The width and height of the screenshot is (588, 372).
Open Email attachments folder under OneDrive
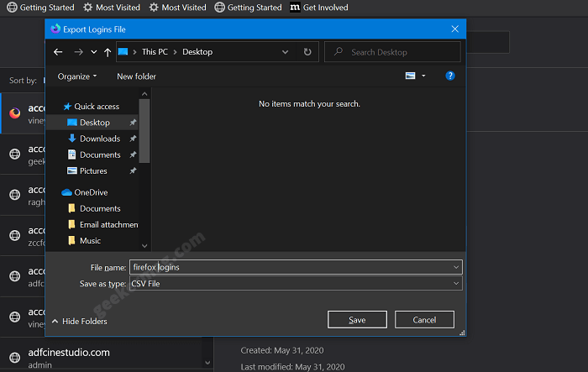pos(102,224)
